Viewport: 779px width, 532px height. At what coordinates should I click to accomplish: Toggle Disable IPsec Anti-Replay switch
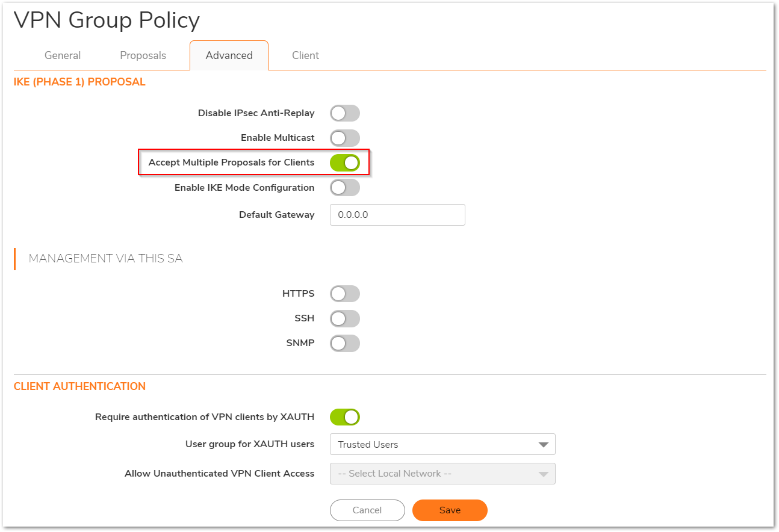pos(344,113)
